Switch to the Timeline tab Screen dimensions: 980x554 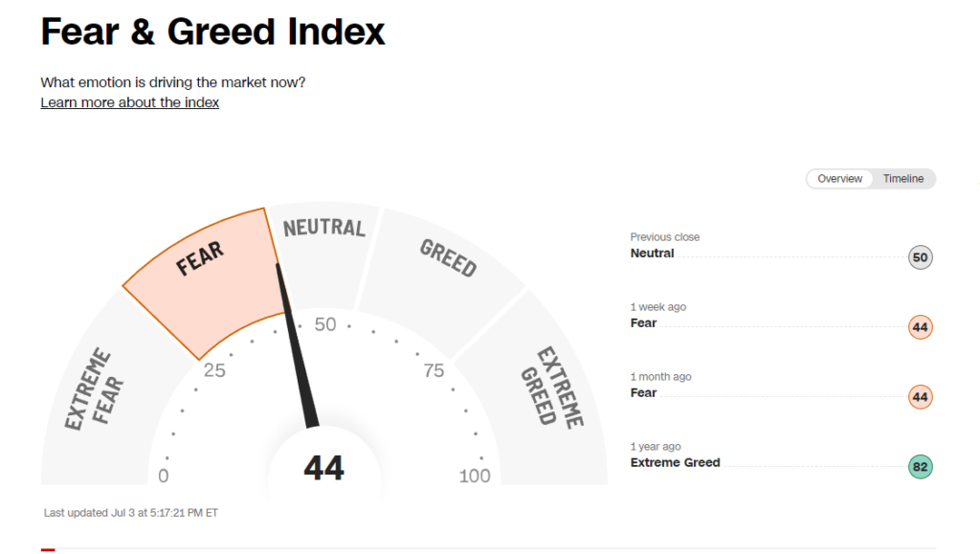click(x=903, y=179)
